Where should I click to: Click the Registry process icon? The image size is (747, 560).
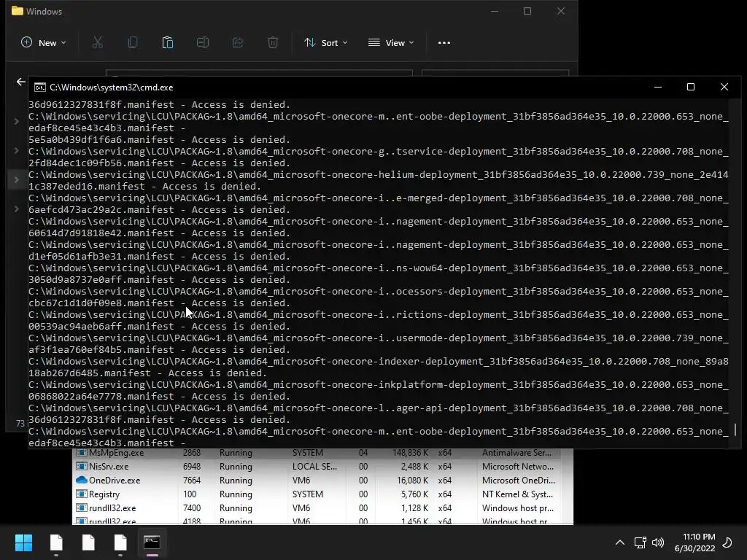click(82, 494)
